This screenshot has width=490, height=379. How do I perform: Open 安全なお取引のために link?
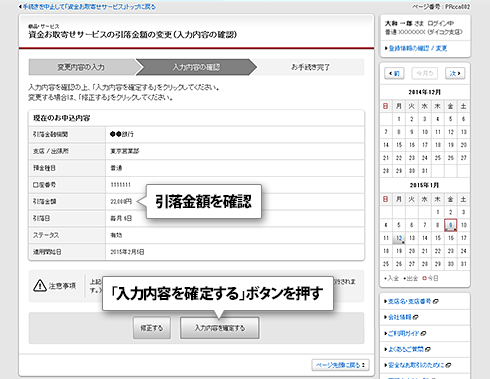tap(416, 365)
